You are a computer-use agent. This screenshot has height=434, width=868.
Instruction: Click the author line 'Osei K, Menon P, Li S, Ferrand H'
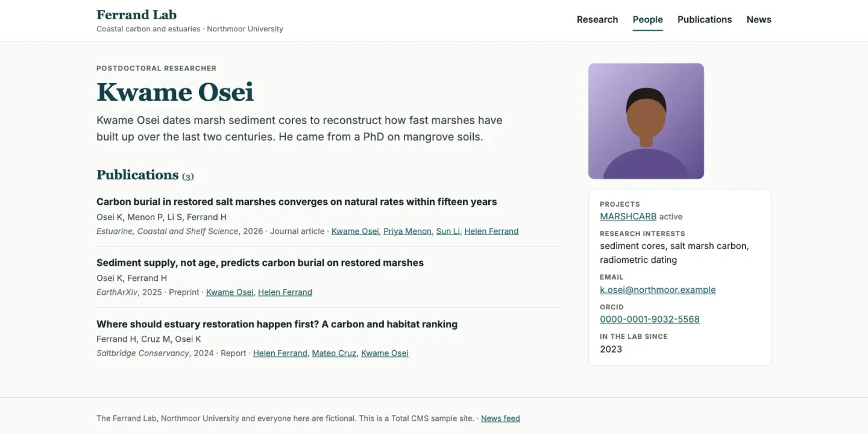coord(162,217)
